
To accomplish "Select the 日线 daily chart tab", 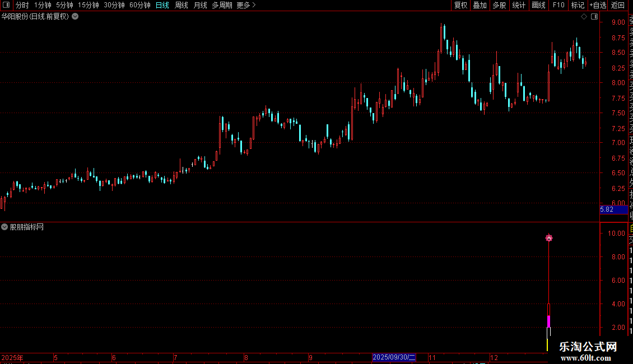I will 162,5.
